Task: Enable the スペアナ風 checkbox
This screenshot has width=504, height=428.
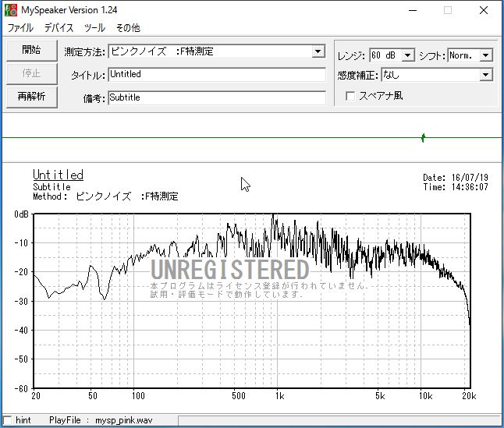Action: tap(350, 96)
